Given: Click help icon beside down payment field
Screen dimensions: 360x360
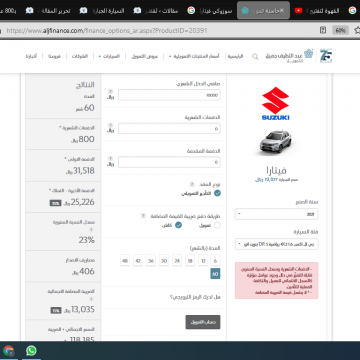Looking at the screenshot, I should (x=111, y=158).
